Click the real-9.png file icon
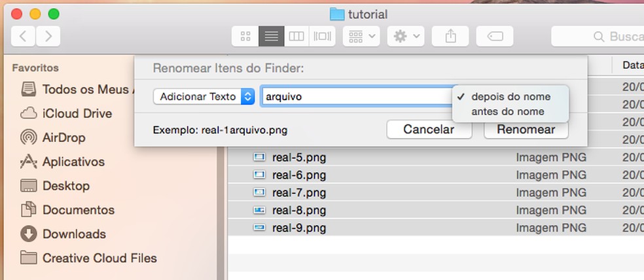 259,228
